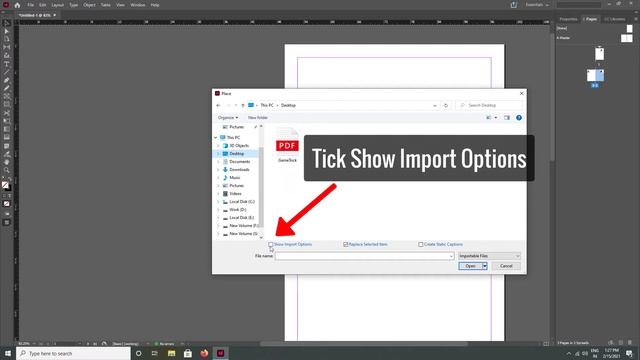The width and height of the screenshot is (640, 360).
Task: Select the GameTock PDF file
Action: [x=287, y=146]
